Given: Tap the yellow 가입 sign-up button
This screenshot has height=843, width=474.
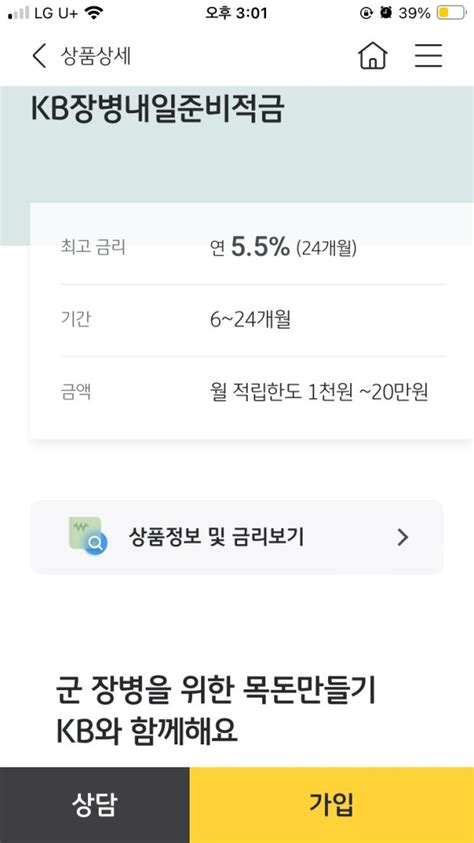Looking at the screenshot, I should [332, 805].
